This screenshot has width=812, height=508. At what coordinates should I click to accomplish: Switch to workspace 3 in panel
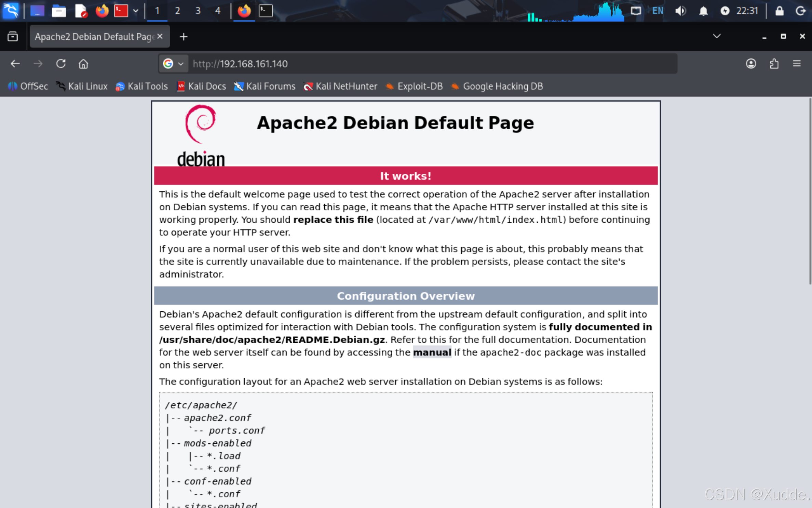(198, 11)
